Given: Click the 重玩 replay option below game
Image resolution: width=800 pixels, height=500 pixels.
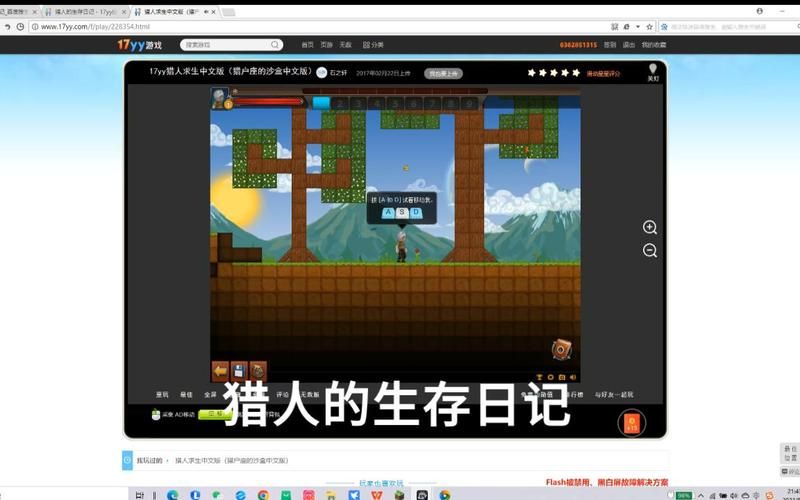Looking at the screenshot, I should click(162, 394).
